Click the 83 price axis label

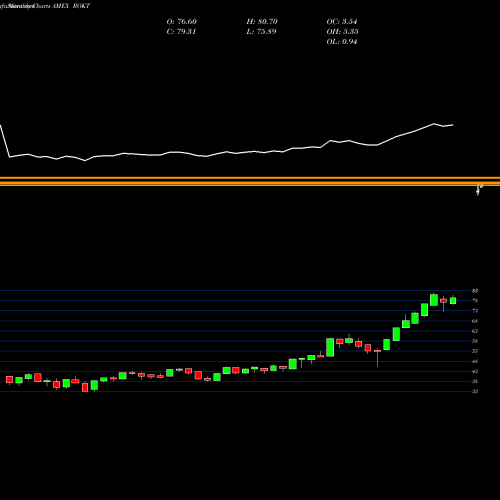tap(475, 291)
